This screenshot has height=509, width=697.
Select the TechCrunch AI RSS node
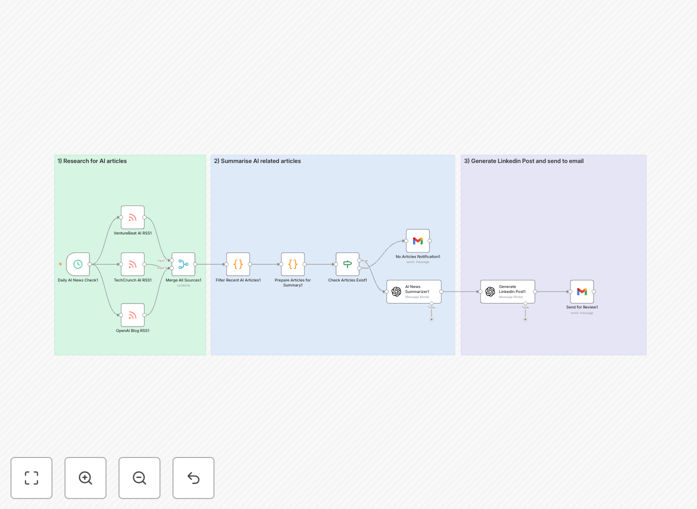[132, 265]
